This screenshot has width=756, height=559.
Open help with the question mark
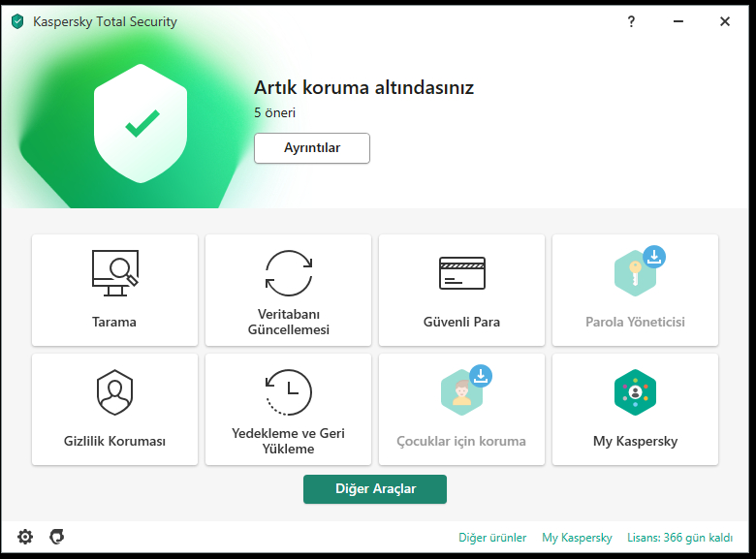(x=631, y=21)
